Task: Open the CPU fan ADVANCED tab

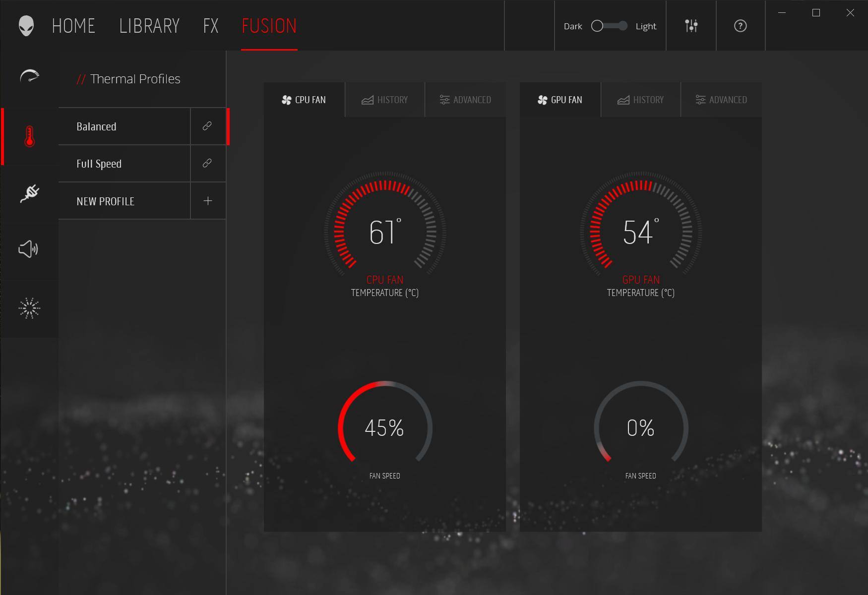Action: tap(465, 100)
